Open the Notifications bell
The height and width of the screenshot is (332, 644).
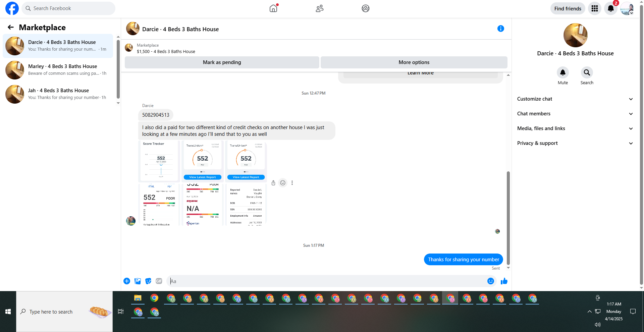[611, 8]
